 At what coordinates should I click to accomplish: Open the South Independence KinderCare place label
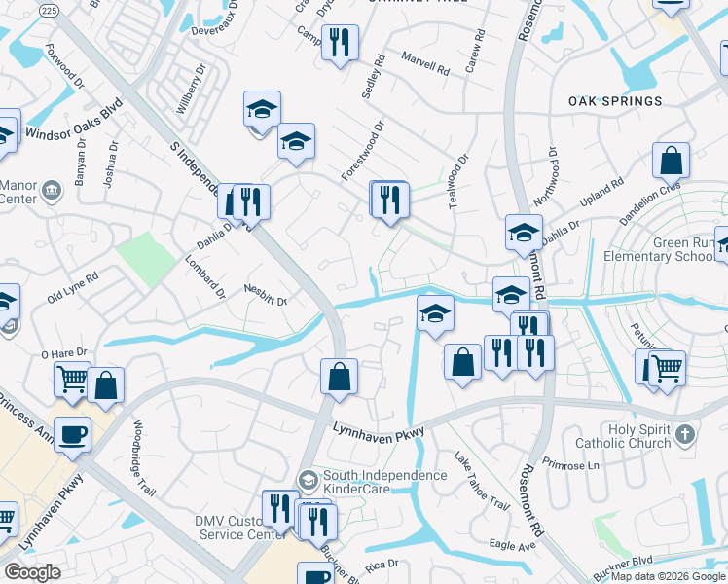pyautogui.click(x=384, y=482)
